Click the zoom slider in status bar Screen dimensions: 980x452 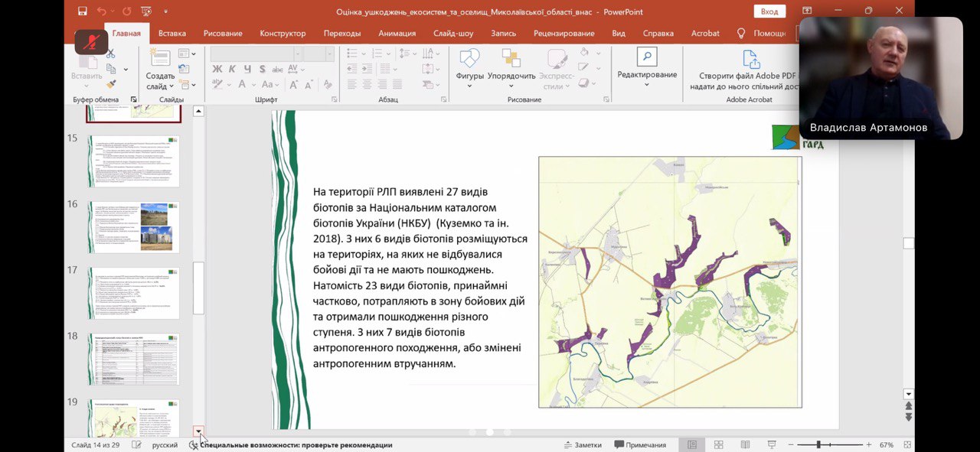tap(818, 445)
